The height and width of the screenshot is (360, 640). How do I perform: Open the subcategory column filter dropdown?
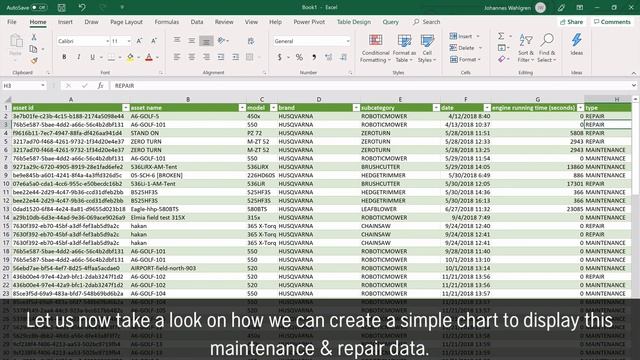point(436,108)
